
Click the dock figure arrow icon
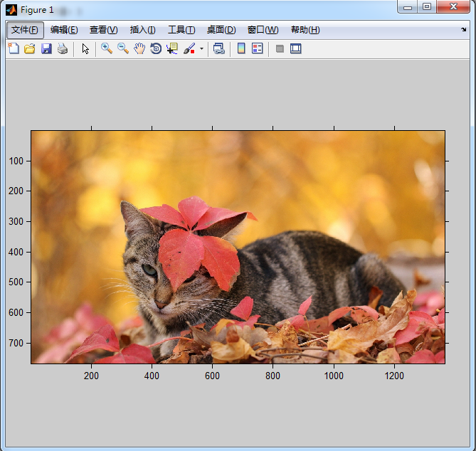pos(464,29)
